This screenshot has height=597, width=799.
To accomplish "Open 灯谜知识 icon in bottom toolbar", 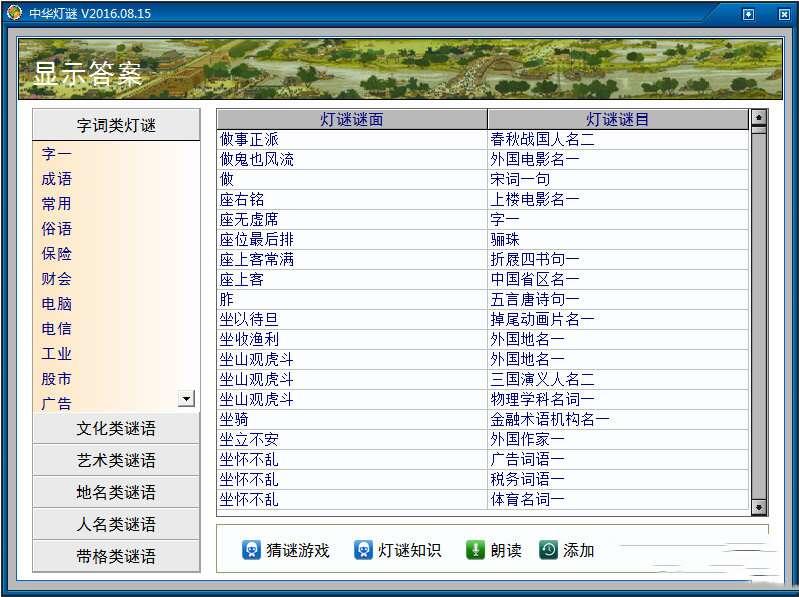I will coord(364,550).
